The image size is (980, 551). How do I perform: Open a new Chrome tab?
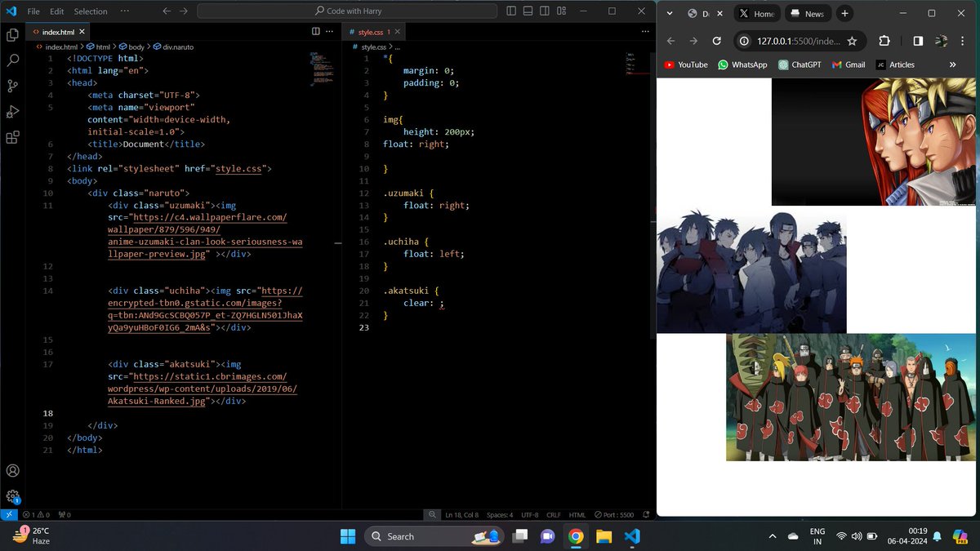[844, 13]
